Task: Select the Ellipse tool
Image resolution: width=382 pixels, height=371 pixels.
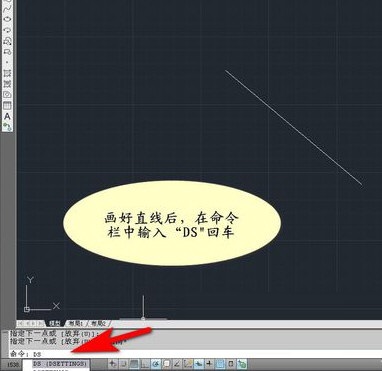Action: click(x=7, y=19)
